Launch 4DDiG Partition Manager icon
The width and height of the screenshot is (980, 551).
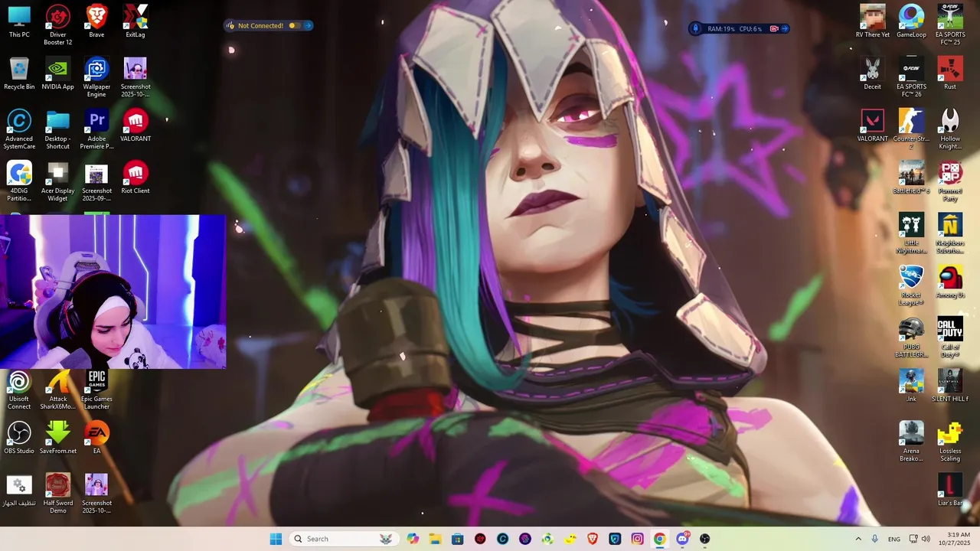click(x=19, y=181)
